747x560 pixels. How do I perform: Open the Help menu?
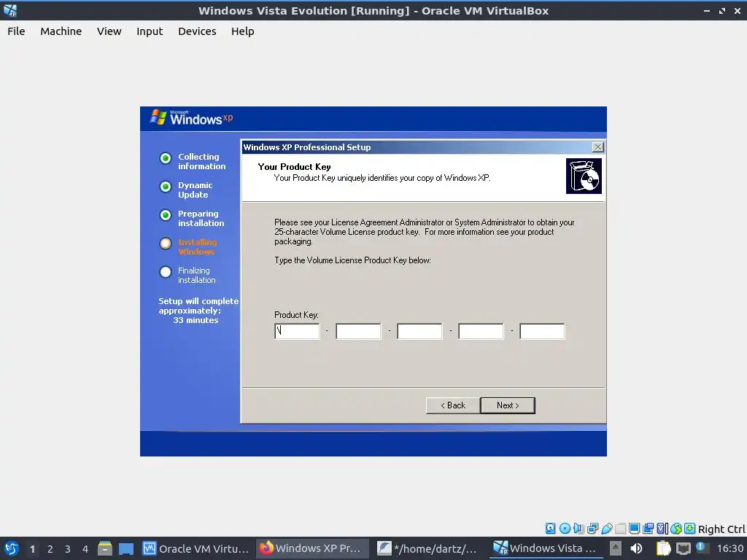pyautogui.click(x=242, y=31)
